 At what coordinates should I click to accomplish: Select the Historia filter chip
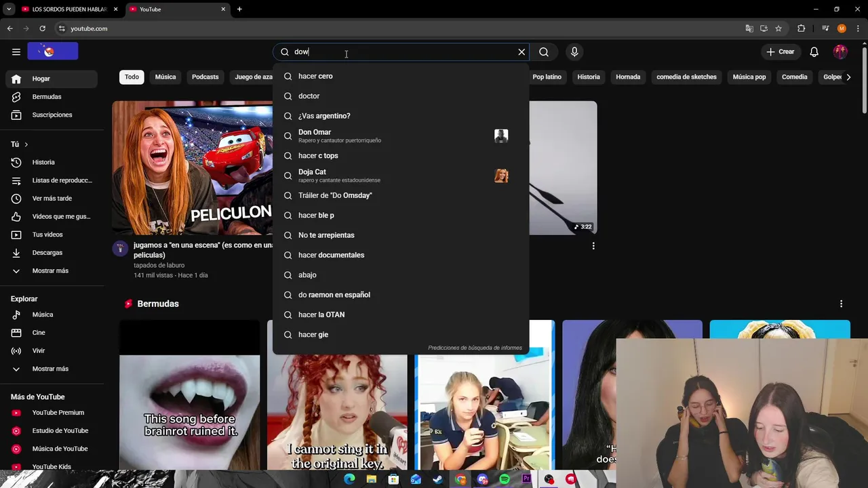point(589,77)
